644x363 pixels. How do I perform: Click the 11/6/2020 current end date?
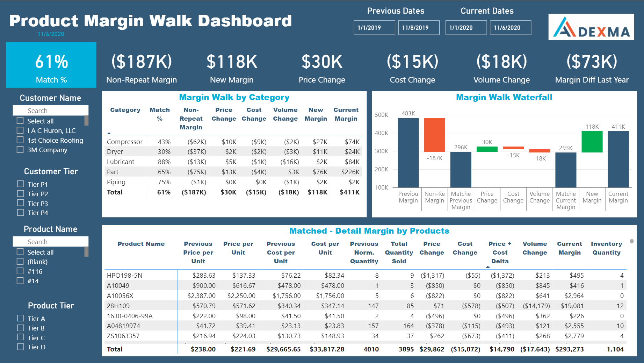510,28
